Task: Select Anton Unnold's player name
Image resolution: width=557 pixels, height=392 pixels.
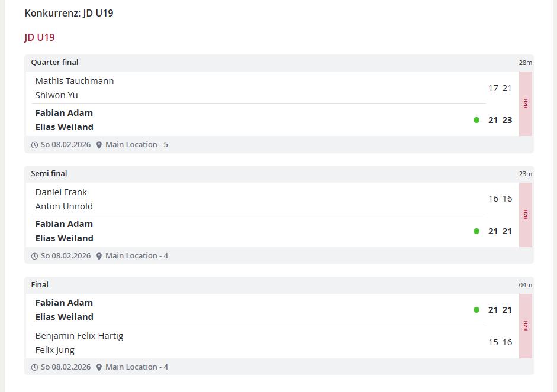Action: (x=64, y=206)
